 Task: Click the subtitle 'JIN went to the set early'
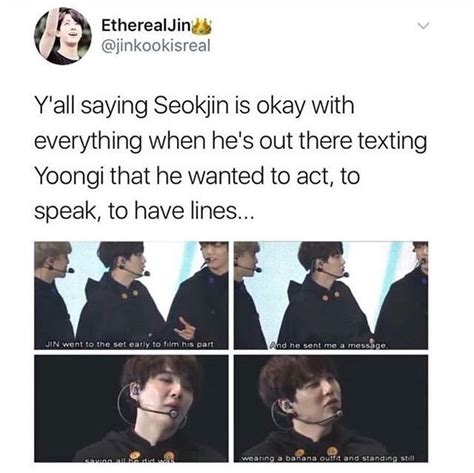tap(129, 344)
